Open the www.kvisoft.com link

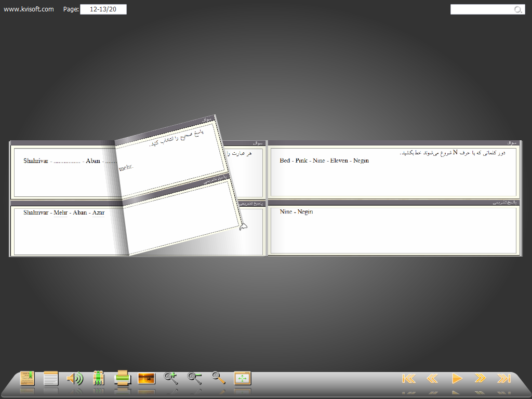pyautogui.click(x=29, y=9)
